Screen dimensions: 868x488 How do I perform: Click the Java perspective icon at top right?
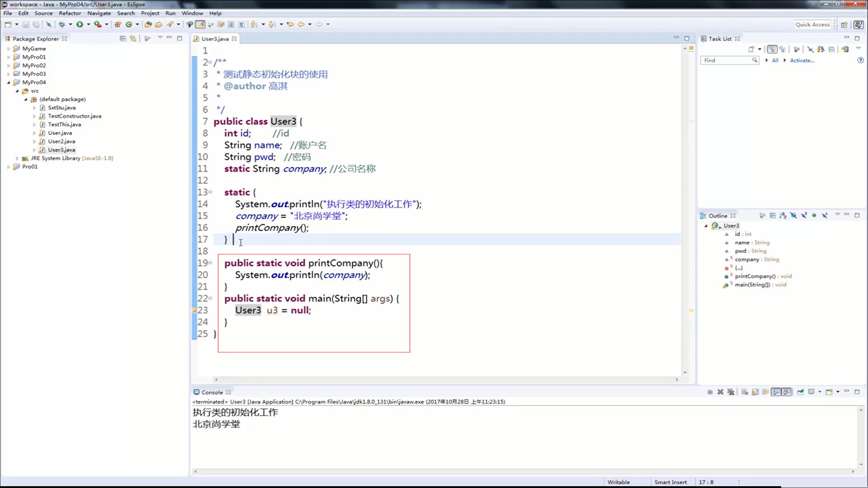pyautogui.click(x=858, y=25)
